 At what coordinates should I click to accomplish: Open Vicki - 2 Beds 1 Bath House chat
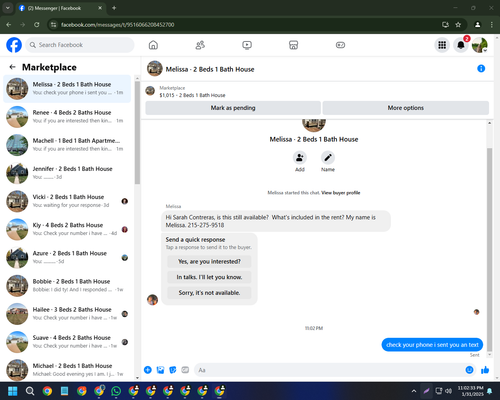67,201
